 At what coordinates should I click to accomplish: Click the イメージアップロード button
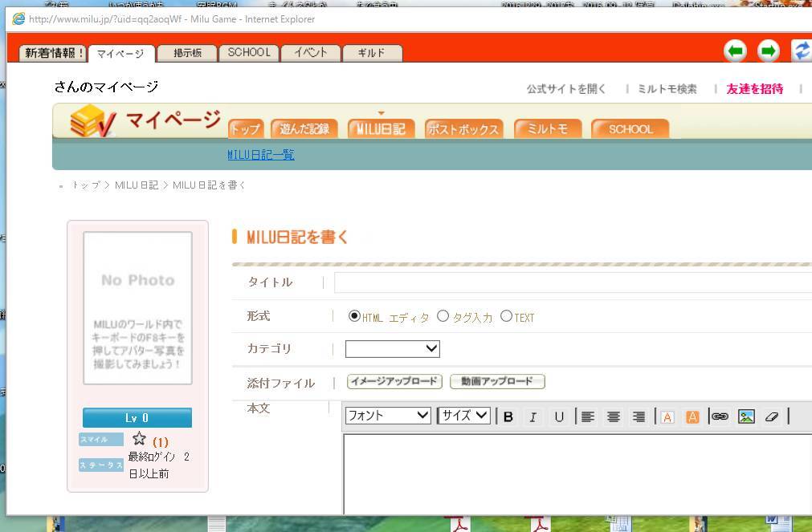click(x=394, y=382)
